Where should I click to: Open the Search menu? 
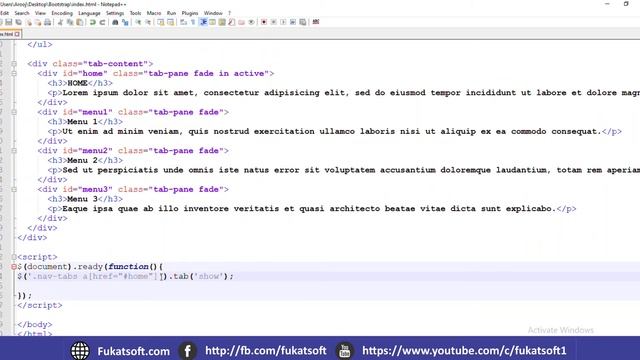[22, 13]
